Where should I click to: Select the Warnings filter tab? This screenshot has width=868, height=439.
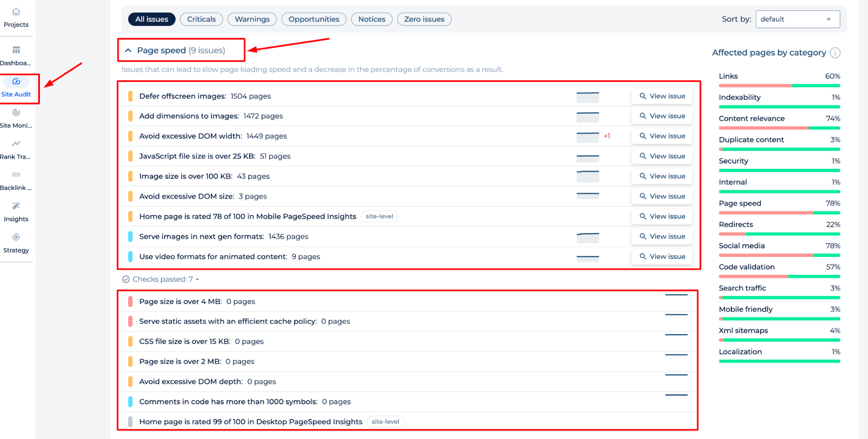(252, 19)
